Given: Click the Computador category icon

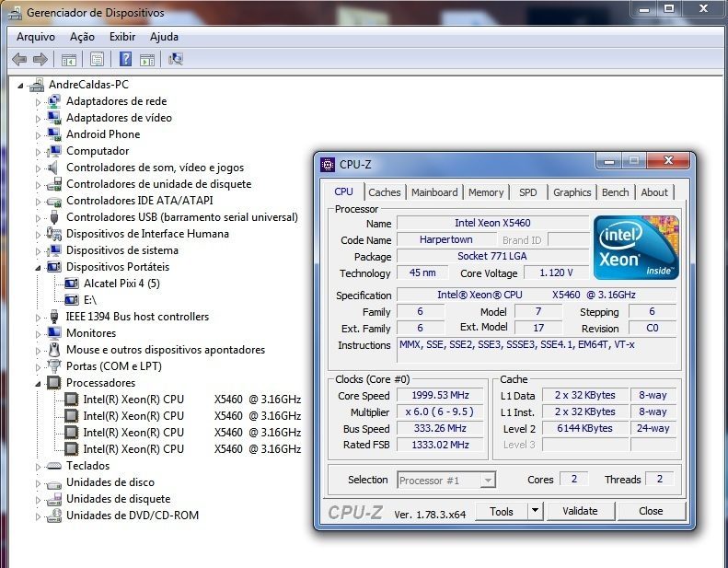Looking at the screenshot, I should click(x=54, y=151).
